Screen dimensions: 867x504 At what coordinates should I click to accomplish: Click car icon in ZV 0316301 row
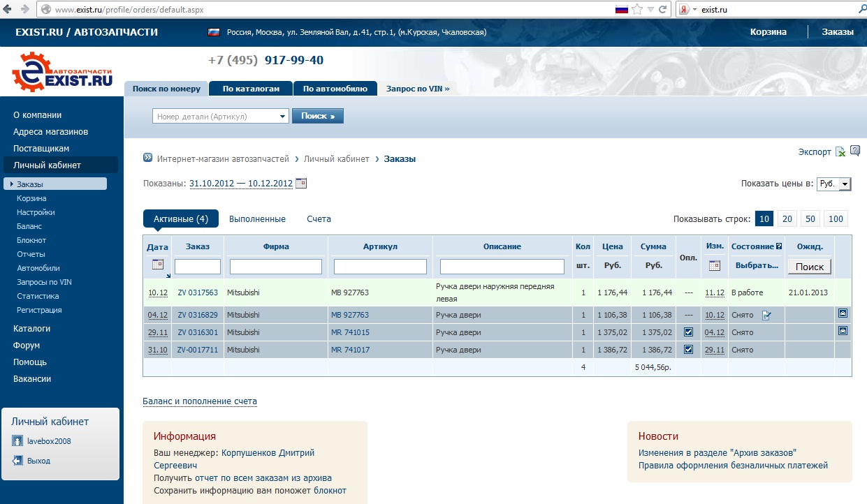pos(843,331)
